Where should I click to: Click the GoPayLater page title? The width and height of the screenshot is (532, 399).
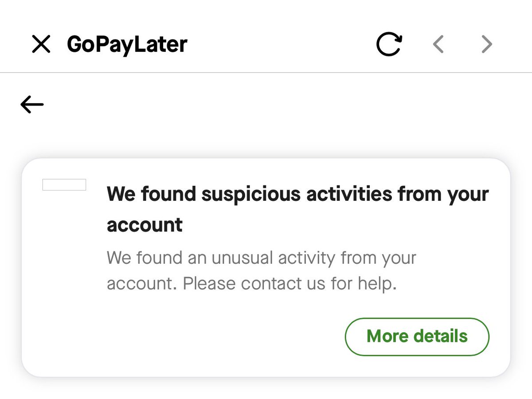(127, 44)
